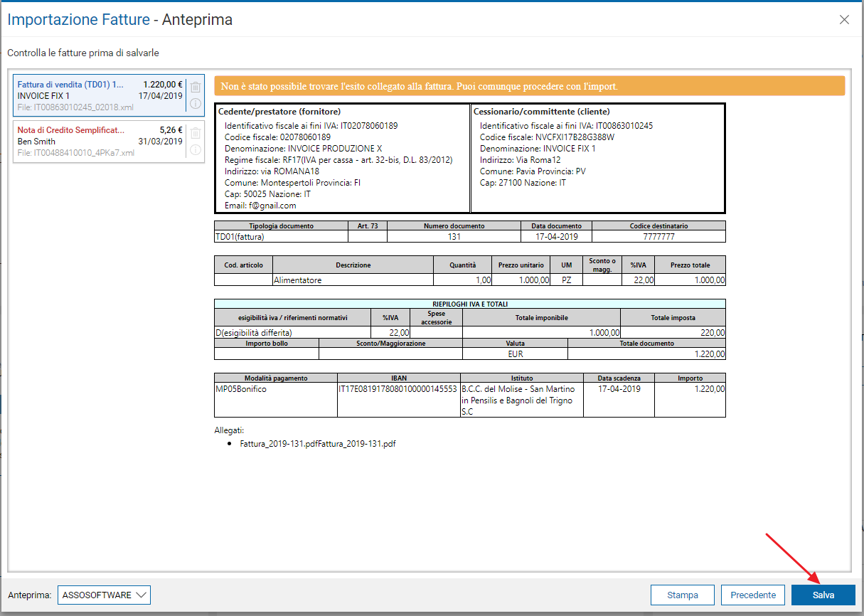Screen dimensions: 864x616
Task: Show info for the INVOICE FIX 1 invoice
Action: [196, 104]
